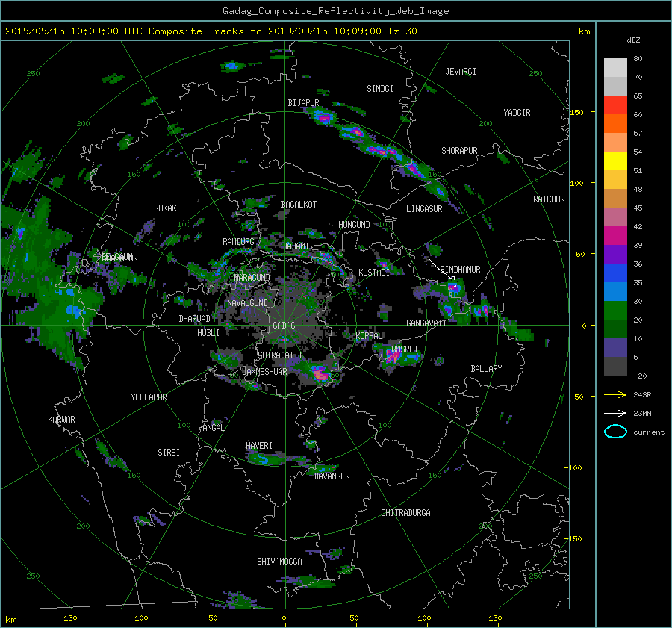The image size is (672, 628).
Task: Click the GOKAK city label
Action: (165, 208)
